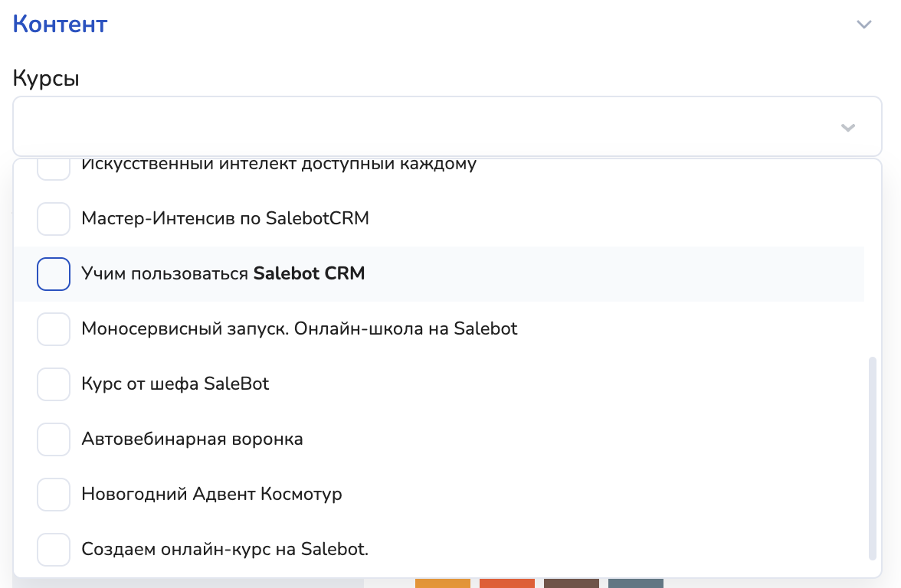Tick the Создаем онлайн-курс на Salebot checkbox
Viewport: 901px width, 588px height.
tap(54, 550)
